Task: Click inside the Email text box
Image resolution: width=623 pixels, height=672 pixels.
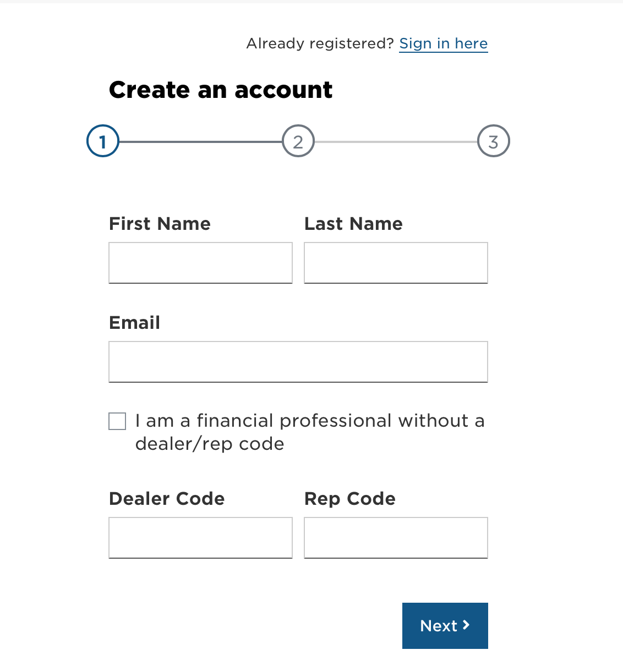Action: pos(298,361)
